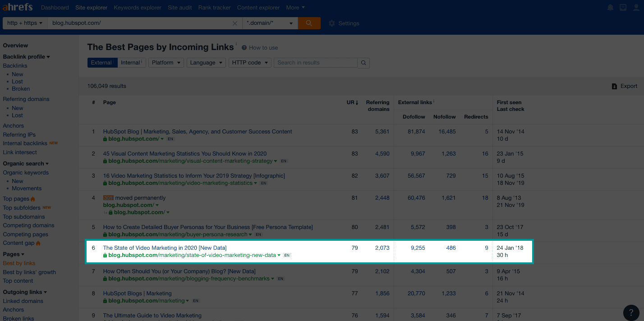Go to Keywords explorer
The width and height of the screenshot is (644, 321).
pos(138,8)
